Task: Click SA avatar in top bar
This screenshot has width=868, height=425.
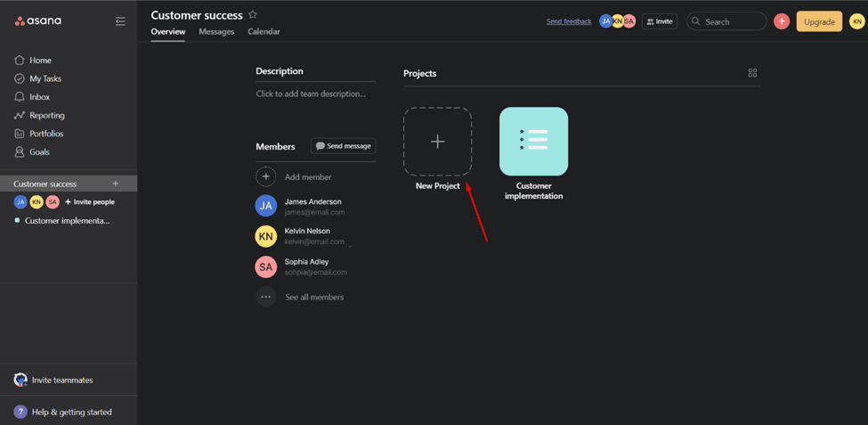Action: click(629, 21)
